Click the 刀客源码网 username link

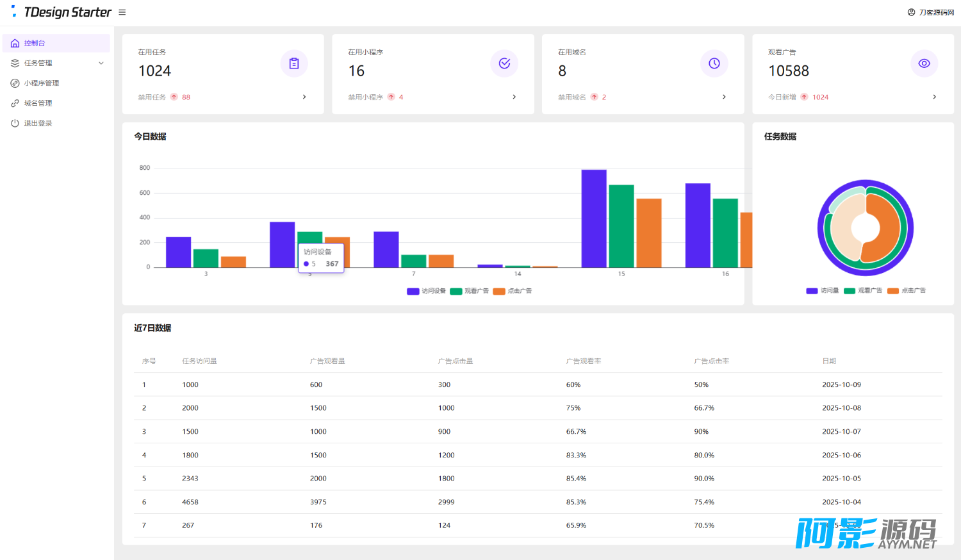coord(936,12)
